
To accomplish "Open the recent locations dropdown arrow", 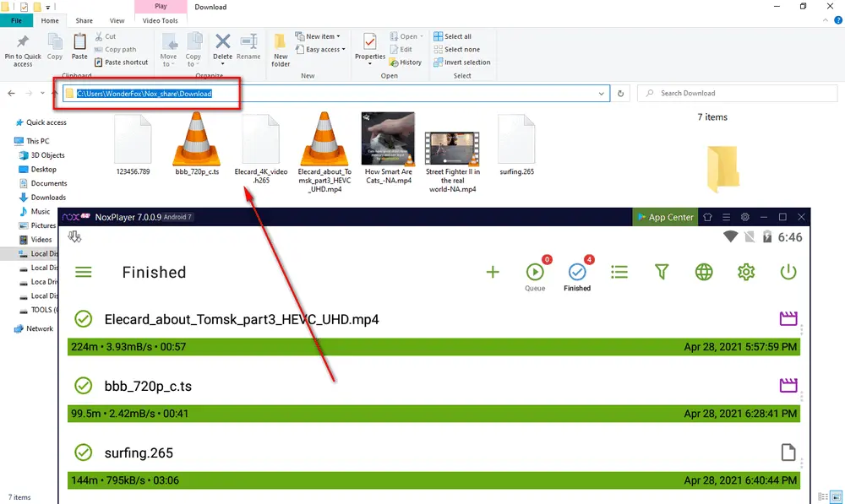I will (42, 93).
